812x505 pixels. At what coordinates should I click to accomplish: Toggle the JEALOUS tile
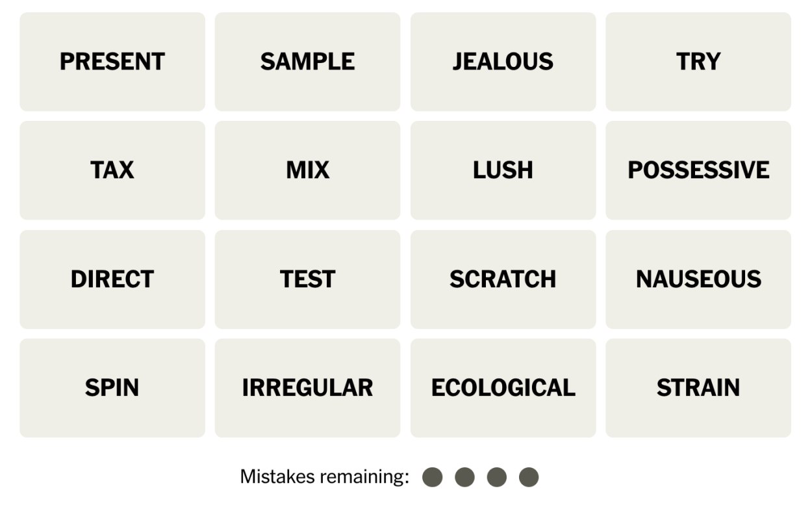(x=503, y=62)
